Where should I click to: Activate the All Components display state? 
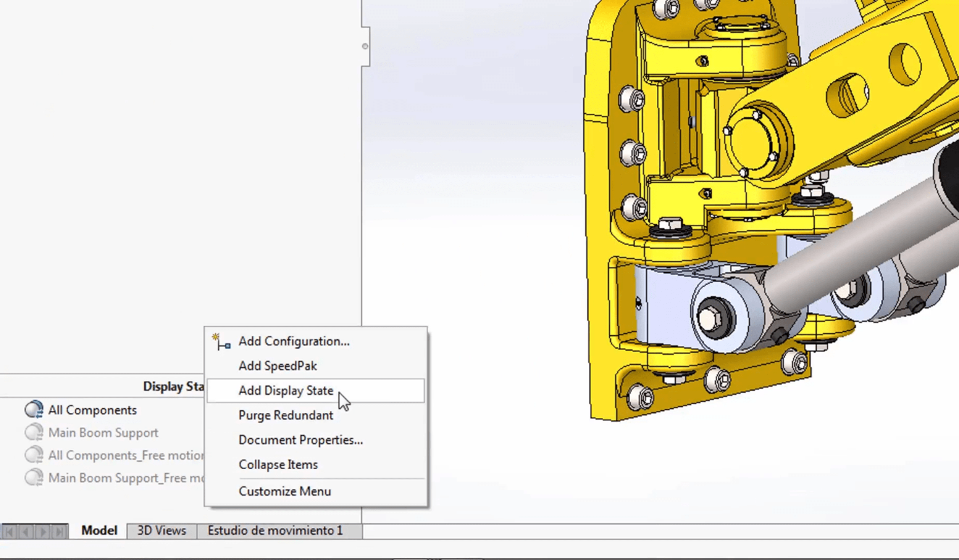click(92, 409)
